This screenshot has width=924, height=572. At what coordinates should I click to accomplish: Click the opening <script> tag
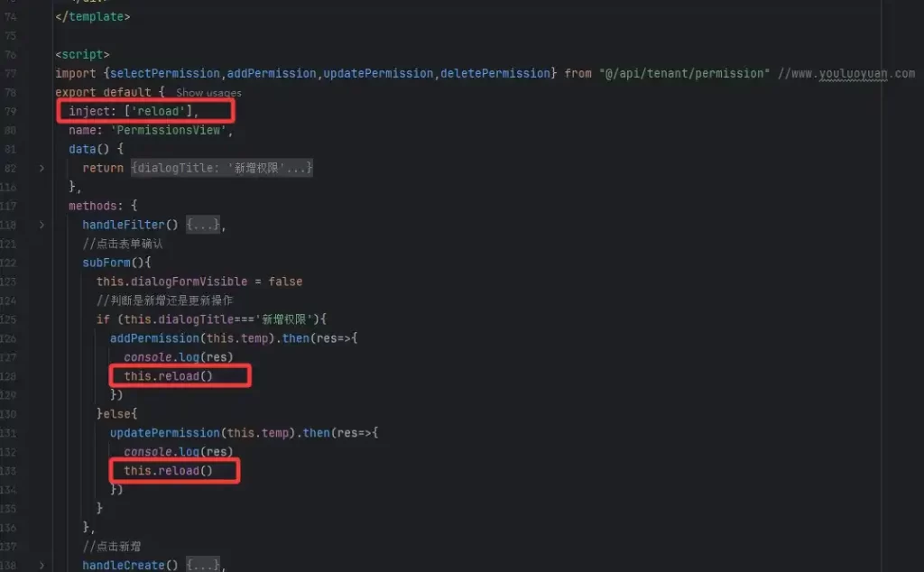[82, 55]
